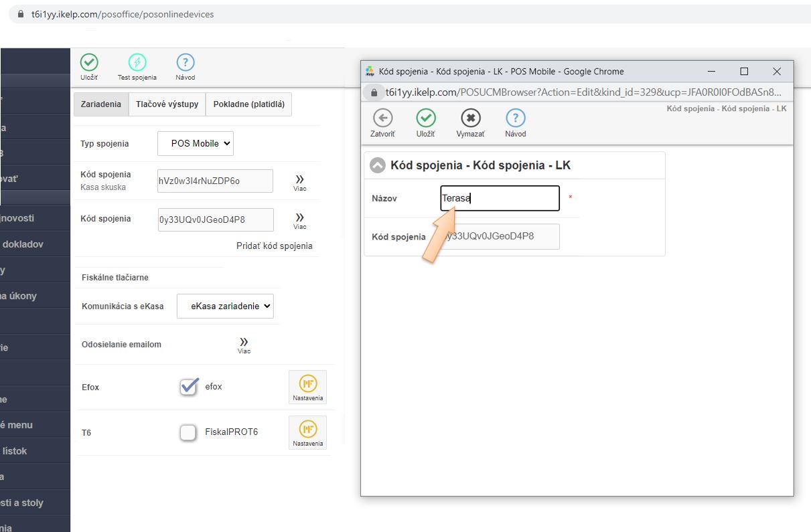Switch to Pokladne (platidlá) tab
Screen dimensions: 811x532
click(x=248, y=104)
